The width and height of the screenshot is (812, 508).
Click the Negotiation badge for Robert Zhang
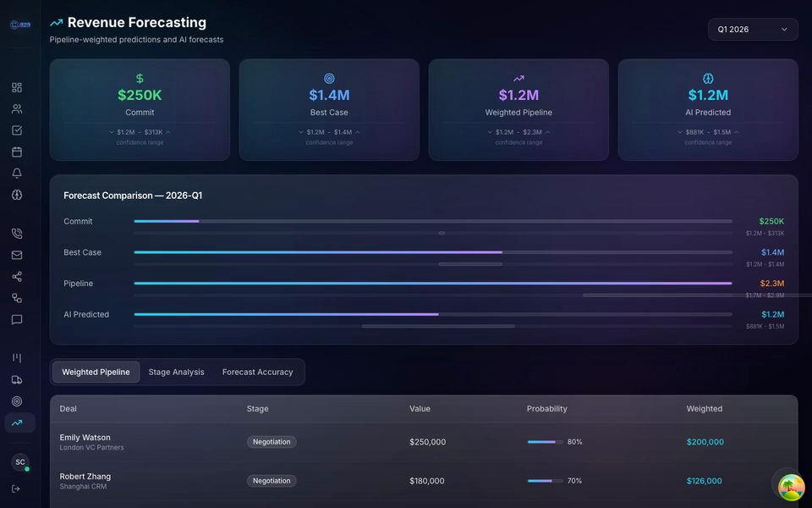[271, 480]
